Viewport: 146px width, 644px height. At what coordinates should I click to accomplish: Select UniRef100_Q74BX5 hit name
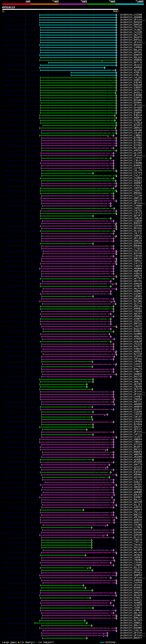131,286
